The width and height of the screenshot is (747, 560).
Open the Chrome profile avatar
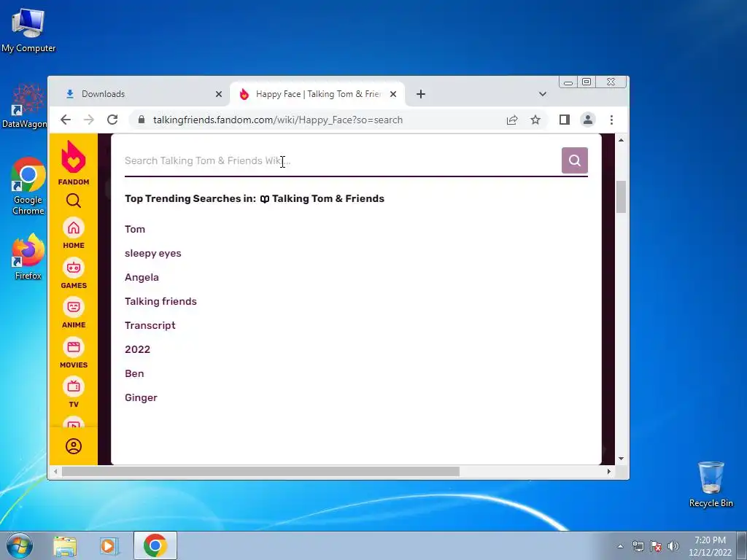[x=588, y=120]
